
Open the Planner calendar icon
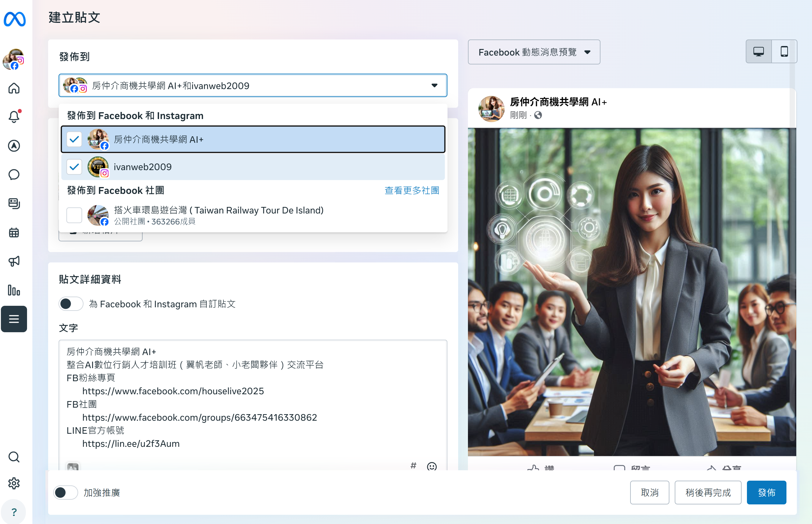coord(14,233)
